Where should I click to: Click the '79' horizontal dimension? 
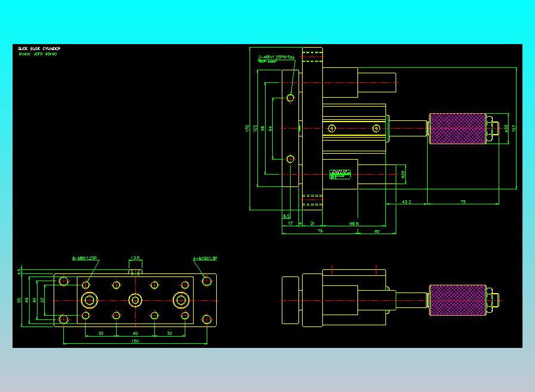[320, 231]
